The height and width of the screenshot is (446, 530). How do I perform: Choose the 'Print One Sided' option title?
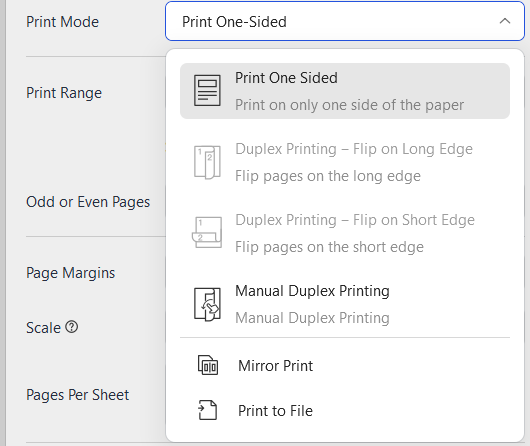click(286, 78)
